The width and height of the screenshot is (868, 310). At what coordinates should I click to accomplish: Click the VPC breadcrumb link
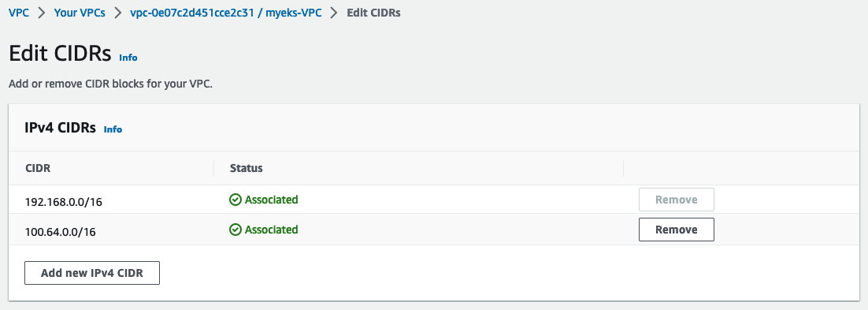point(19,13)
